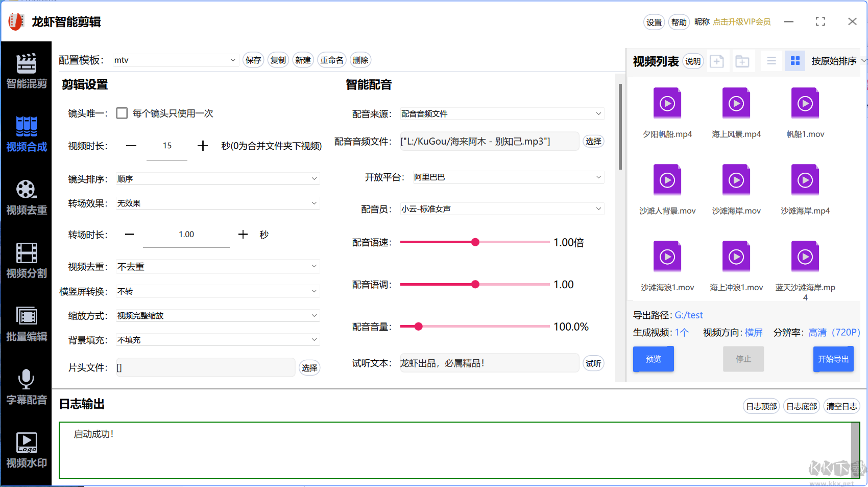Click 清空日志 button
Image resolution: width=868 pixels, height=487 pixels.
842,406
